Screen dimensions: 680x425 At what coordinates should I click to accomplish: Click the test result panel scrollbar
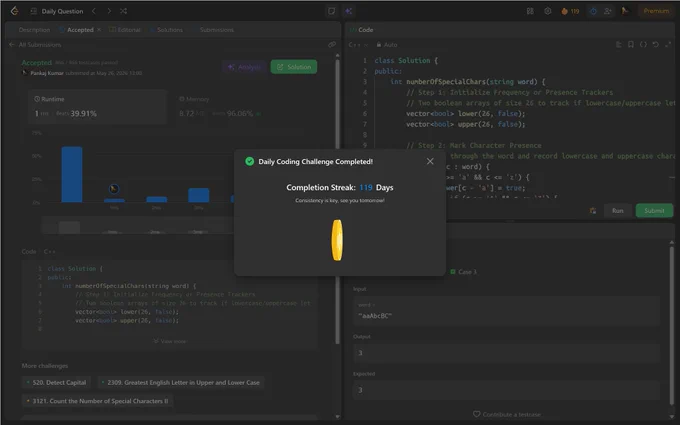point(671,325)
